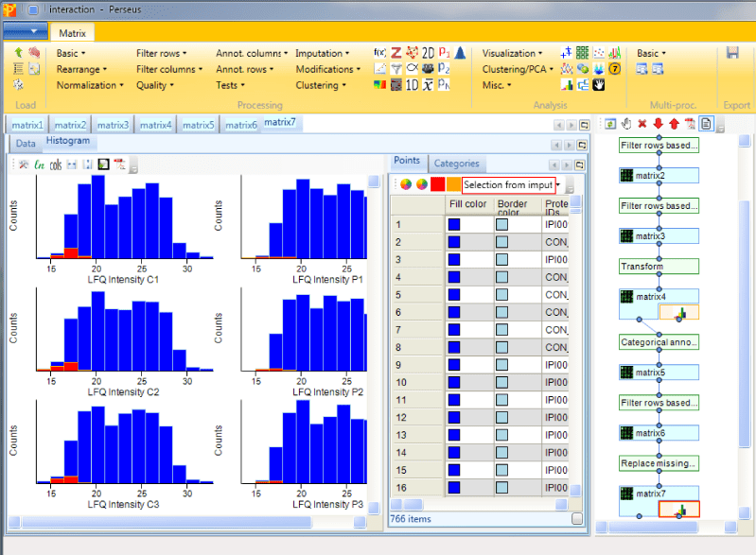
Task: Click the random matrix dice icon in the Load group
Action: (18, 85)
